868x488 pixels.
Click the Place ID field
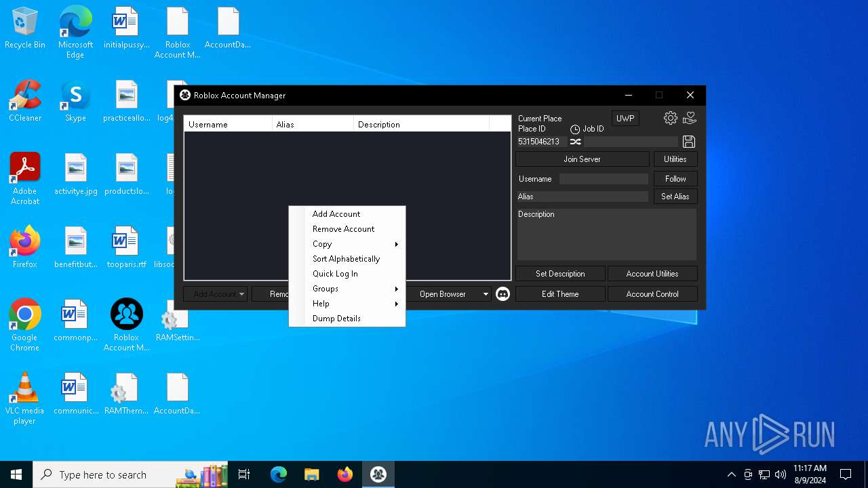[542, 142]
